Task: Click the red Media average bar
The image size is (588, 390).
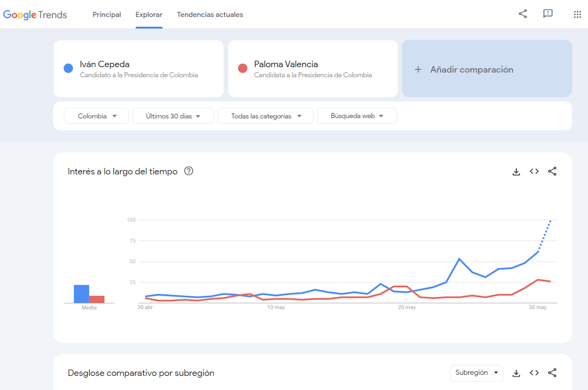Action: (x=97, y=299)
